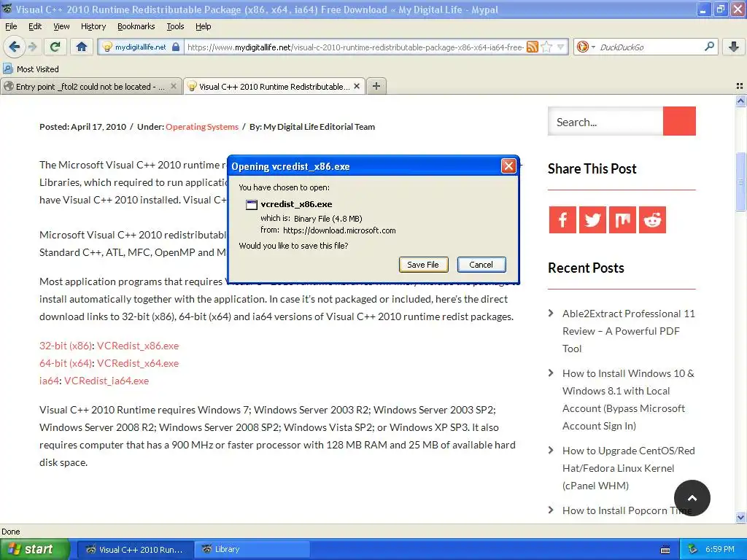The image size is (747, 560).
Task: Click Save File in download dialog
Action: (x=423, y=265)
